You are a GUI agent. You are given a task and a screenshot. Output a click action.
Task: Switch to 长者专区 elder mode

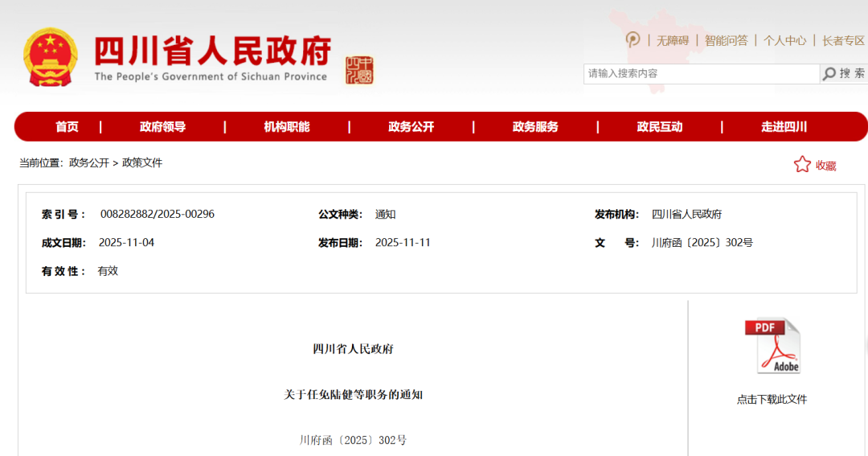point(843,40)
